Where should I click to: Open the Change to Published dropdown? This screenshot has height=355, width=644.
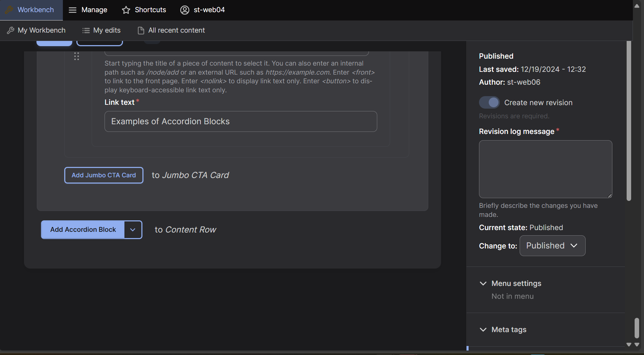coord(552,246)
